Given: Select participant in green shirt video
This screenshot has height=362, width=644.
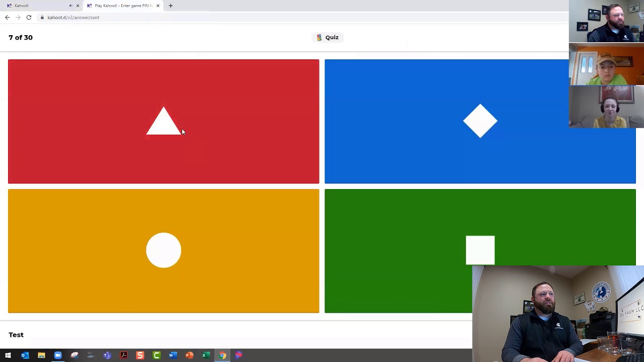Looking at the screenshot, I should click(x=606, y=64).
